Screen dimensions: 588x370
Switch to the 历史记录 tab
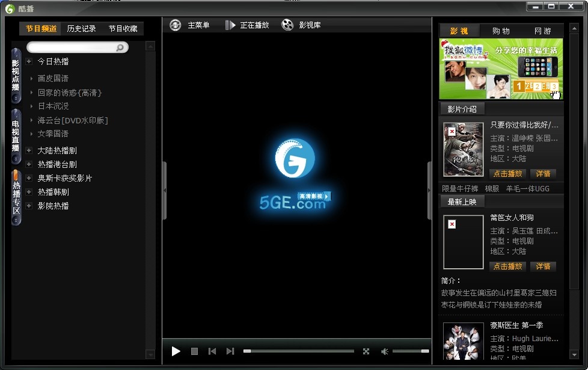pyautogui.click(x=81, y=28)
